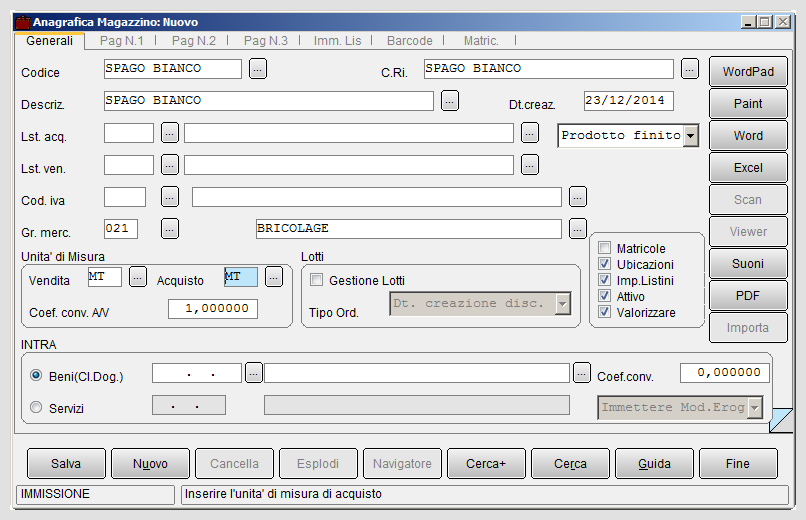Open Acquisto unit of measure lookup
The image size is (806, 520).
(x=274, y=277)
